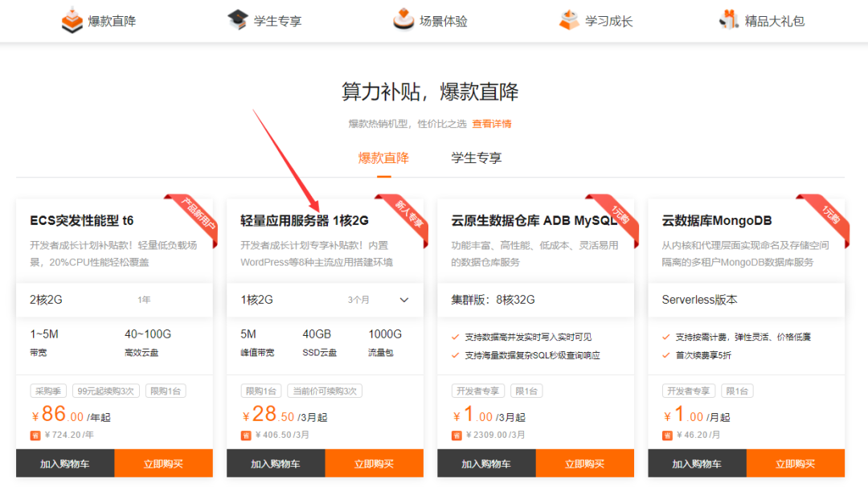Viewport: 868px width, 487px height.
Task: Open 精品大礼包 in top navigation
Action: click(x=775, y=21)
